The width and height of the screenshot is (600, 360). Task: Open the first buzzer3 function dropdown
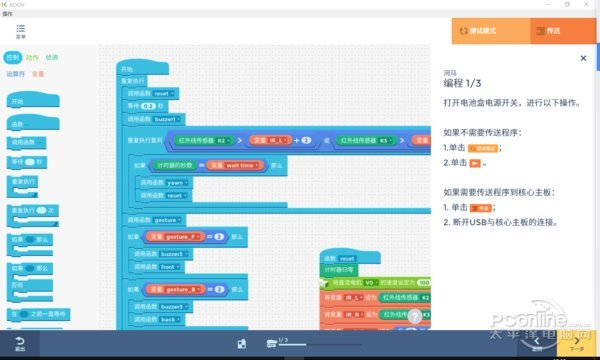pyautogui.click(x=174, y=254)
